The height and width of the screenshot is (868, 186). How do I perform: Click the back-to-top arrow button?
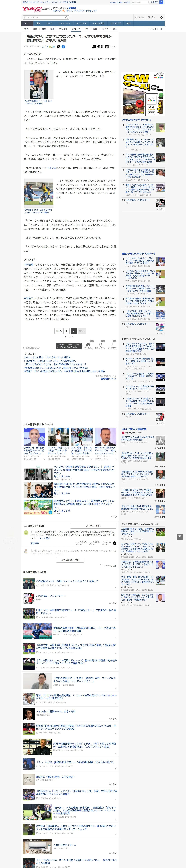(180, 536)
